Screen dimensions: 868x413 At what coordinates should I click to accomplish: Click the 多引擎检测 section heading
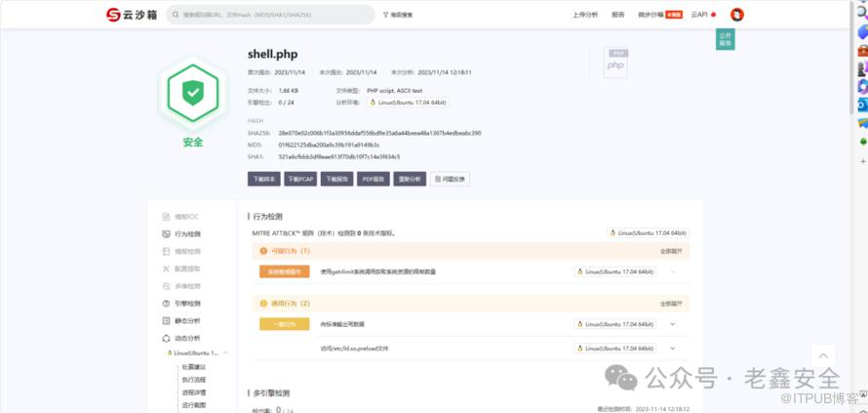271,393
